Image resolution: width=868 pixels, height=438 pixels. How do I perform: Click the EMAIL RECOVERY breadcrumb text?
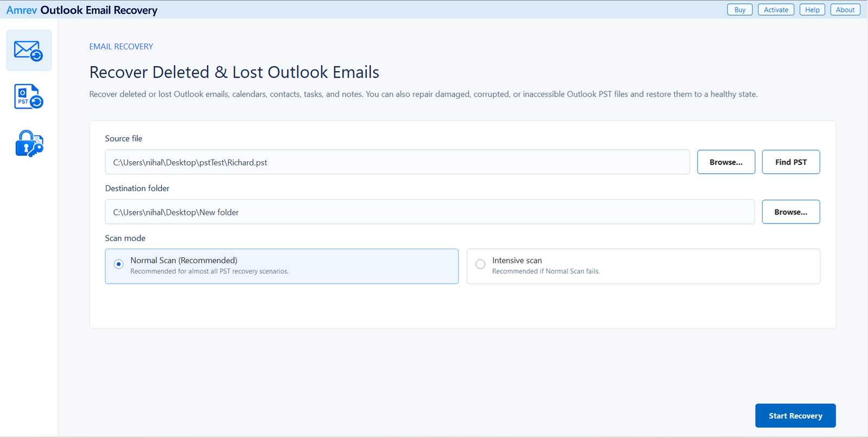121,47
